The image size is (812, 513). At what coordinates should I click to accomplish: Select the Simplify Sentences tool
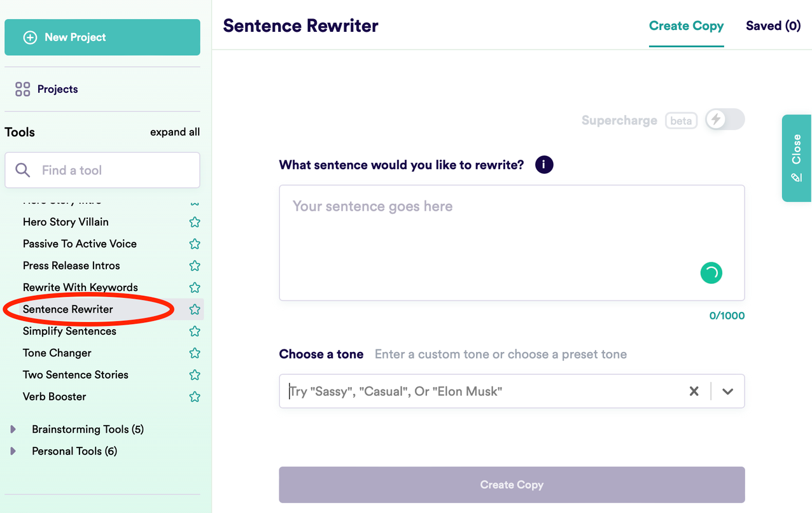[70, 331]
